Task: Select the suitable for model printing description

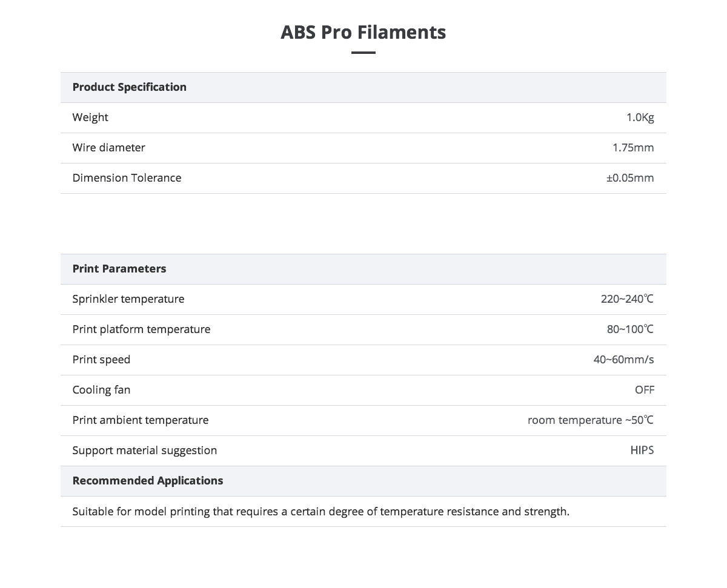Action: tap(321, 512)
